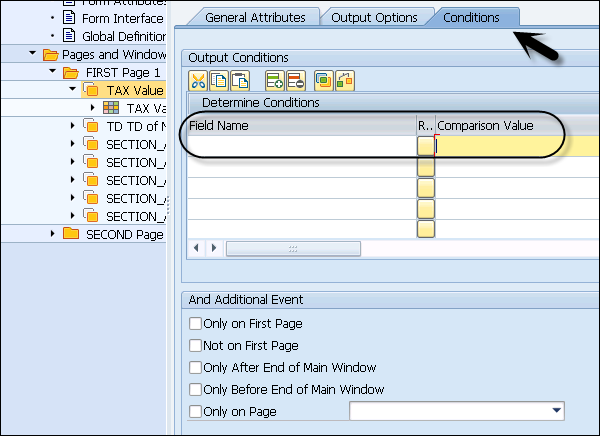Click the Paste clipboard icon
Screen dimensions: 600x436
(x=240, y=80)
